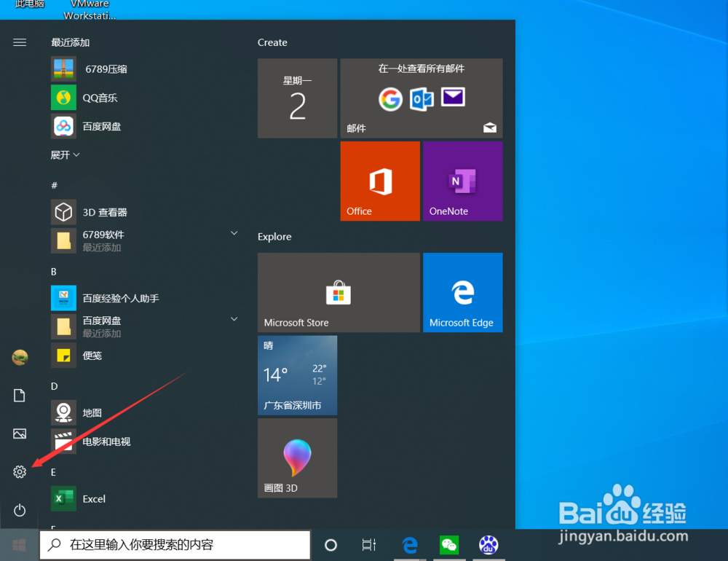The width and height of the screenshot is (728, 561).
Task: Click the 此电脑 desktop shortcut
Action: coord(29,4)
